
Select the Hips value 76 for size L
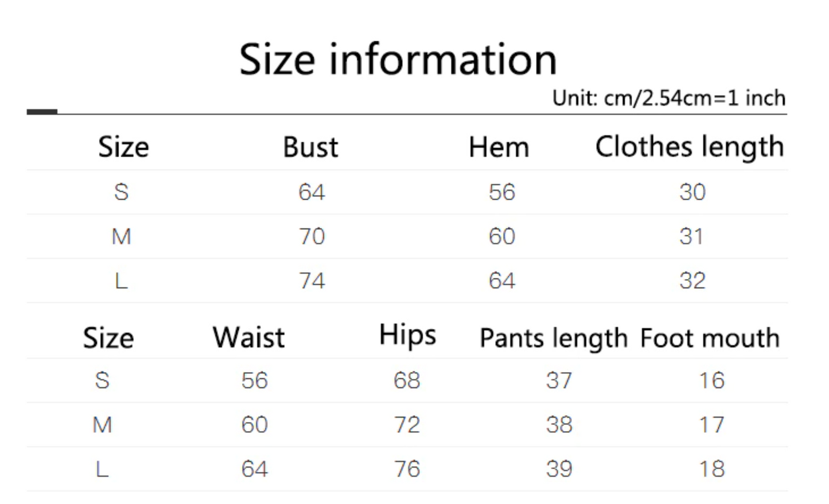coord(407,469)
